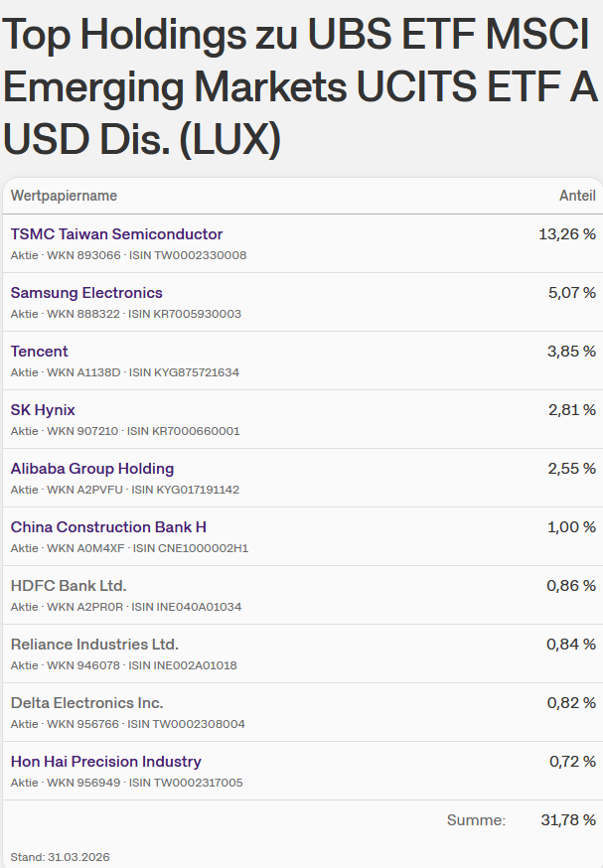
Task: Click the Alibaba ISIN KYG017191142 line
Action: (124, 490)
